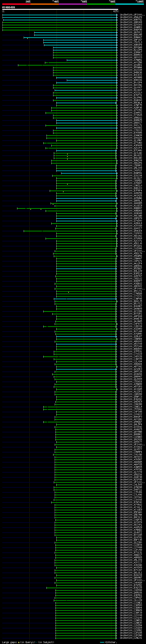Select the UniRef100_Q01BK1 label
Image resolution: width=146 pixels, height=644 pixels.
click(131, 65)
